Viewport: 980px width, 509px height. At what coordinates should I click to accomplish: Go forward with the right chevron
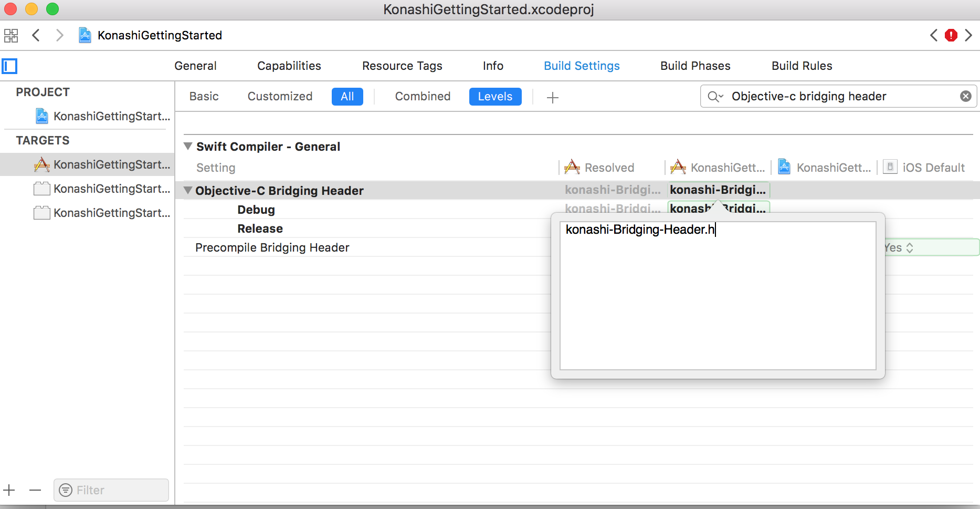click(60, 36)
